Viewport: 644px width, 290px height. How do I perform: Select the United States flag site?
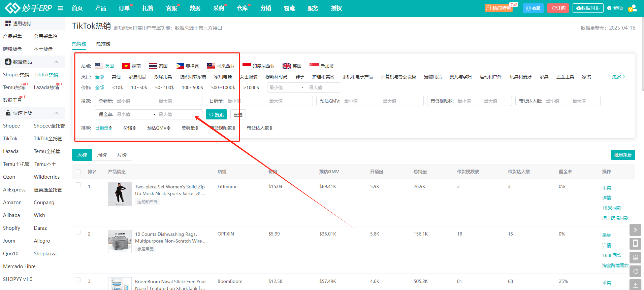pos(99,66)
